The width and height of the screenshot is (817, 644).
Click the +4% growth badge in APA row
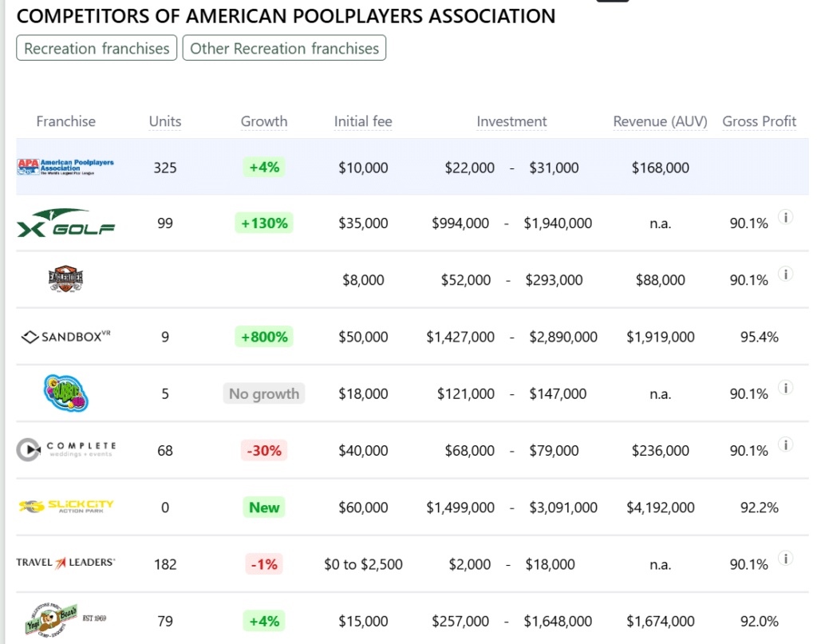point(264,168)
